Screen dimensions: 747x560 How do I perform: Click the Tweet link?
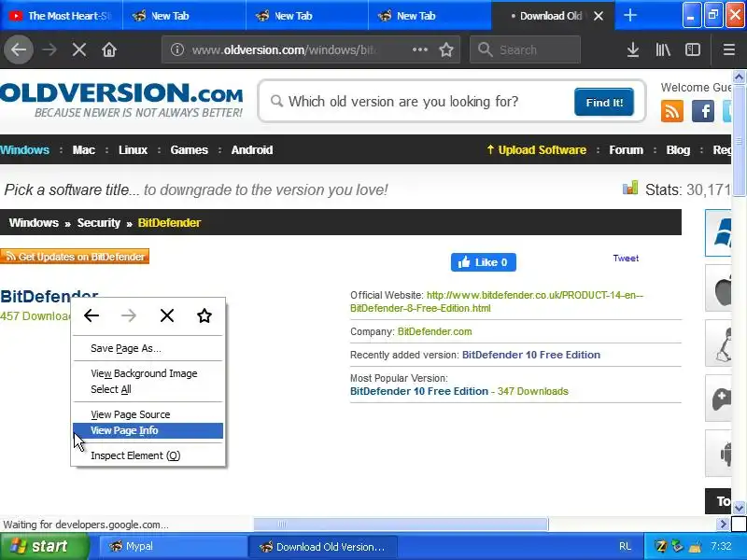click(626, 259)
